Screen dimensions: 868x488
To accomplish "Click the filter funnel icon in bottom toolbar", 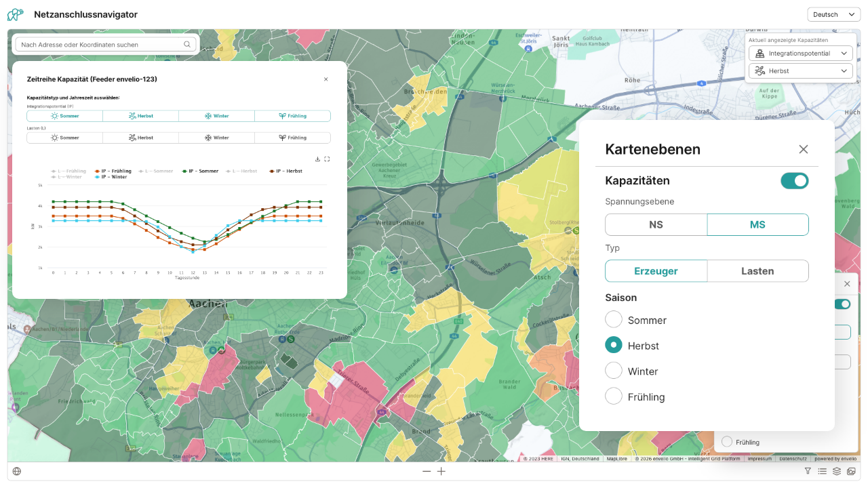I will click(808, 471).
